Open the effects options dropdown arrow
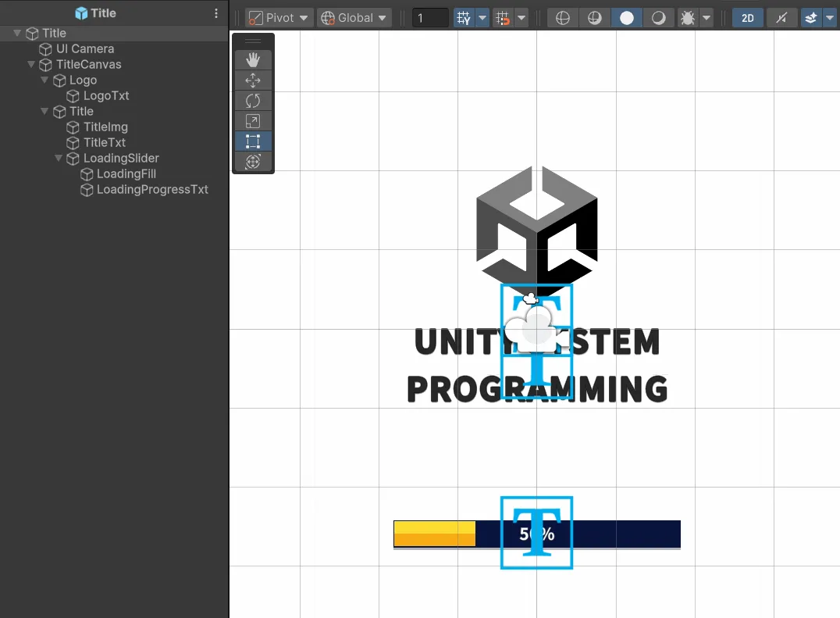This screenshot has height=618, width=840. pos(830,18)
